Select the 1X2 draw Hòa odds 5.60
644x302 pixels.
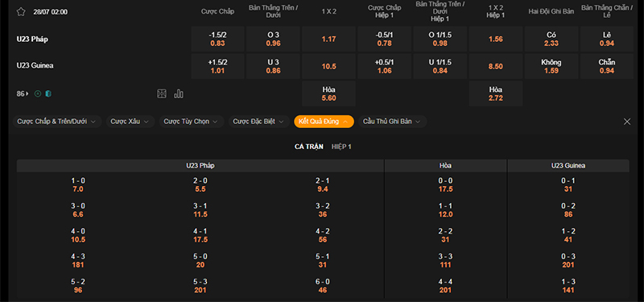(x=328, y=93)
